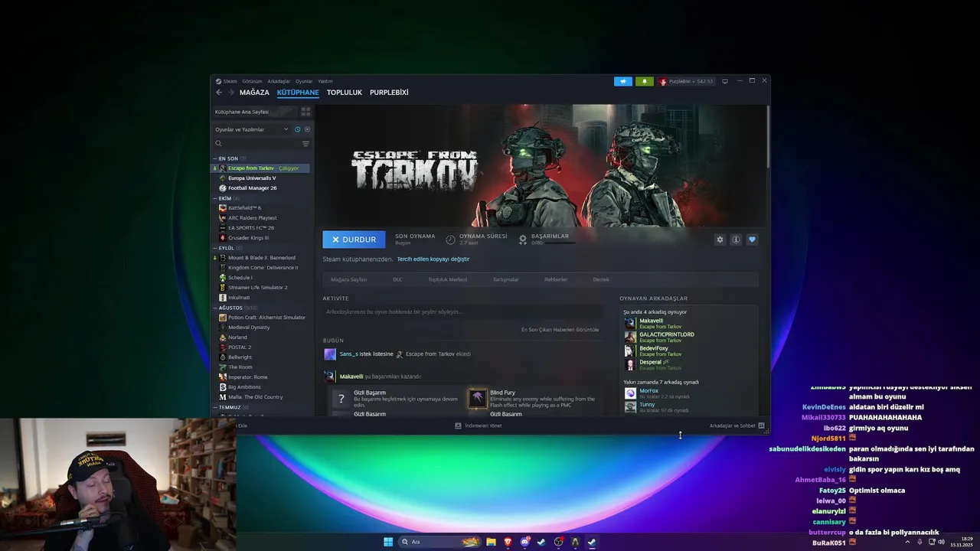Viewport: 980px width, 551px height.
Task: Open Brave browser on taskbar
Action: 508,542
